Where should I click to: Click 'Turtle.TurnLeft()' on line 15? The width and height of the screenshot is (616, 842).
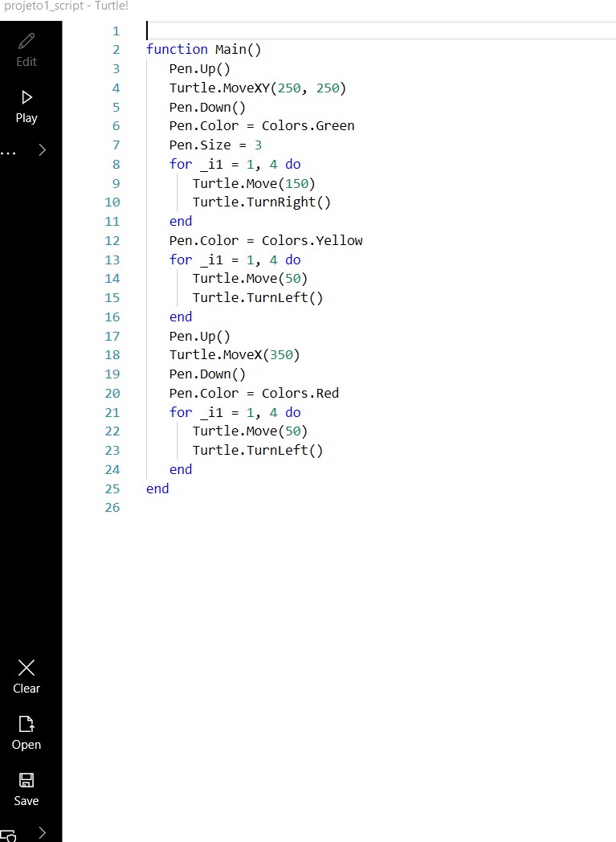258,297
